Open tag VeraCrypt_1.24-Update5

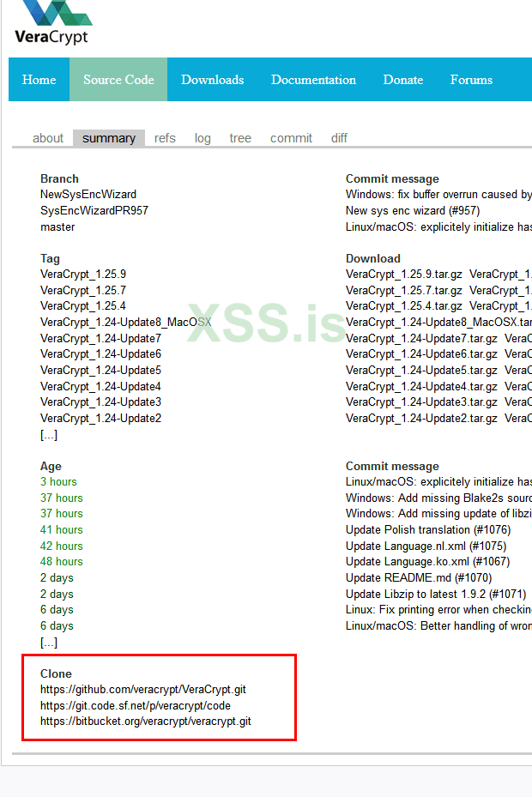[100, 370]
